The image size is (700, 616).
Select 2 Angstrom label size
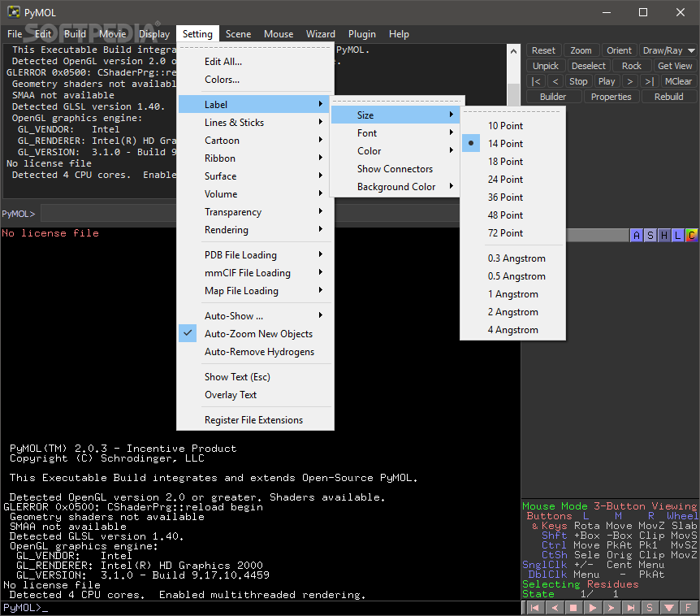tap(513, 312)
